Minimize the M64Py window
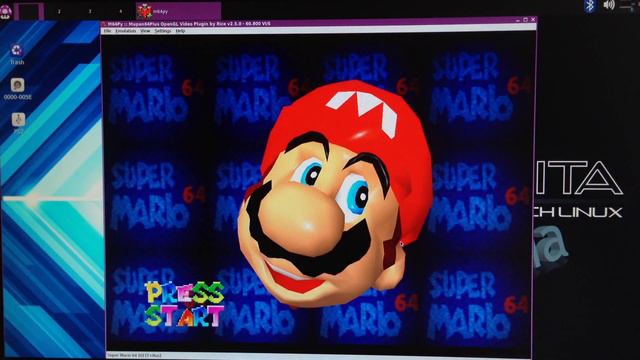The height and width of the screenshot is (360, 640). pyautogui.click(x=518, y=20)
